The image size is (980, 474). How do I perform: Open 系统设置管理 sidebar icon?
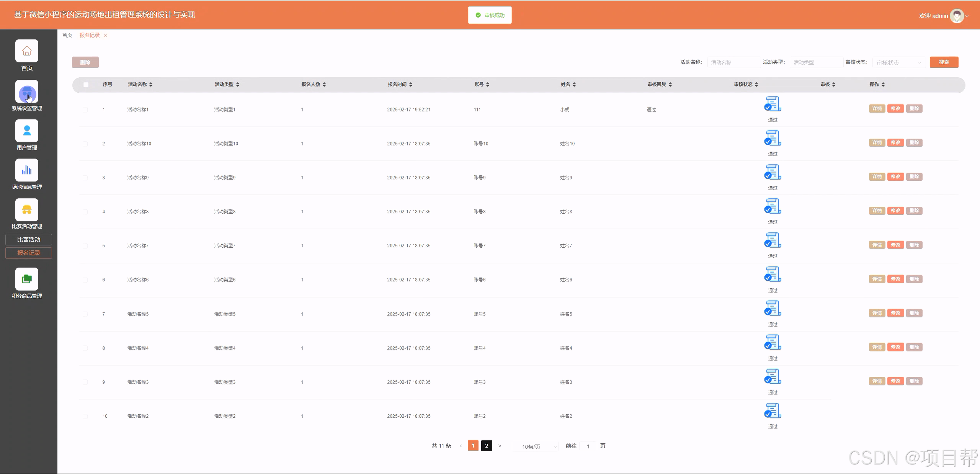click(x=27, y=92)
